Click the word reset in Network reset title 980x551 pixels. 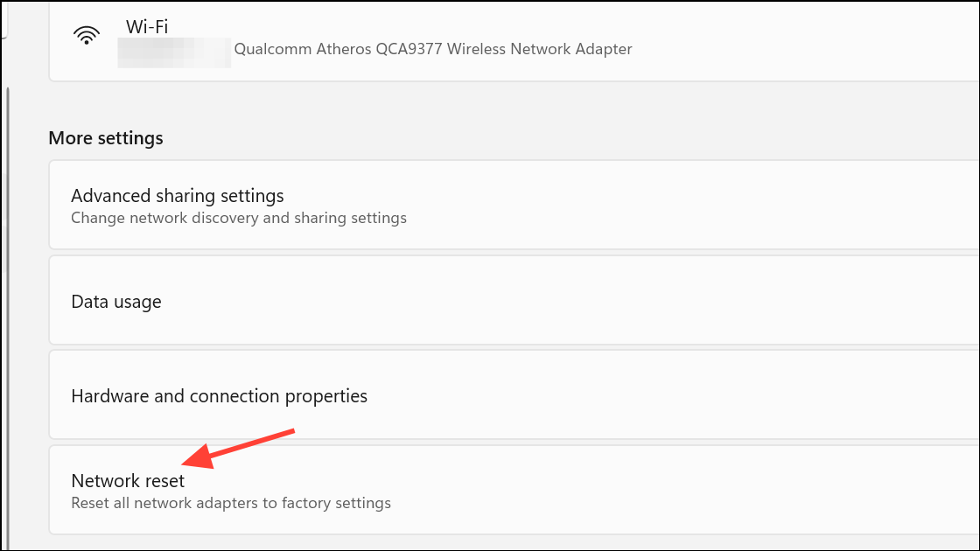(x=164, y=481)
